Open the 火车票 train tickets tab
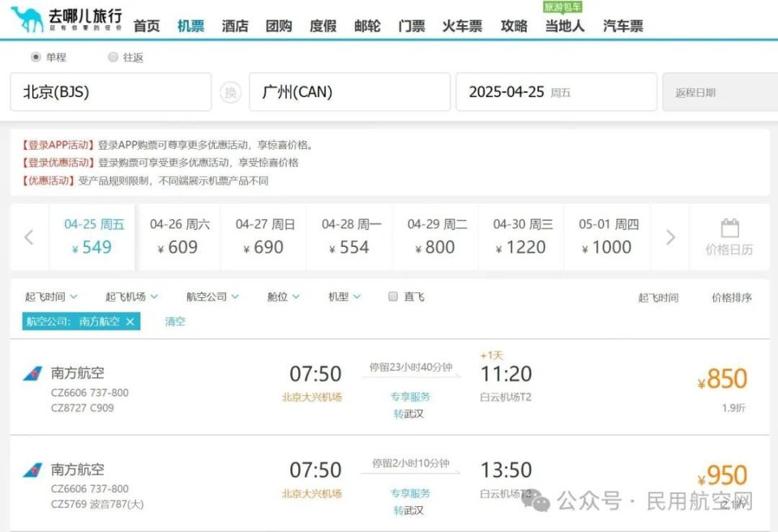Image resolution: width=778 pixels, height=532 pixels. point(462,26)
